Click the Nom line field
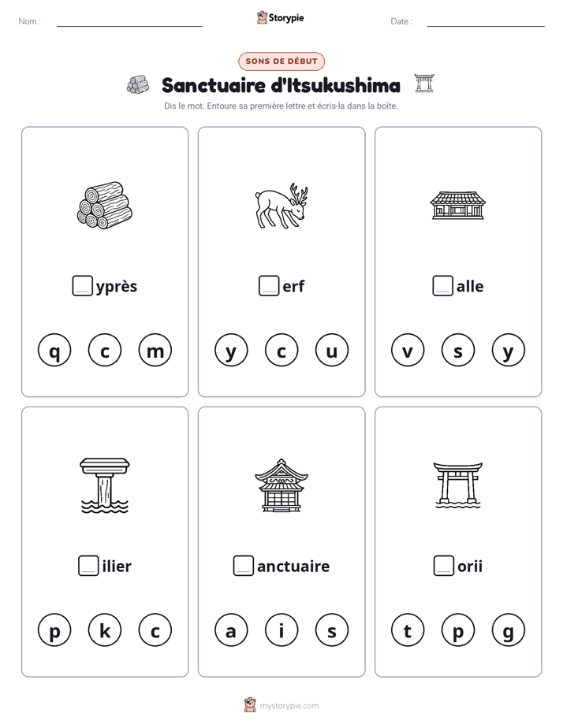 129,21
